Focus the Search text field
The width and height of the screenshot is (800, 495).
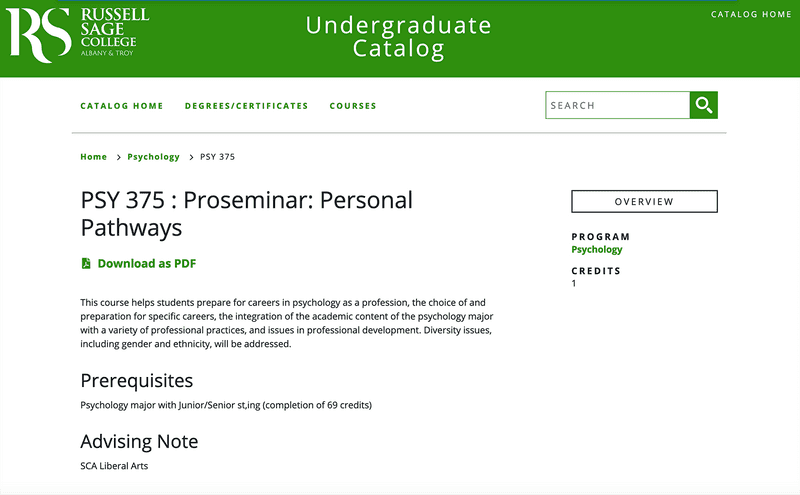click(617, 105)
